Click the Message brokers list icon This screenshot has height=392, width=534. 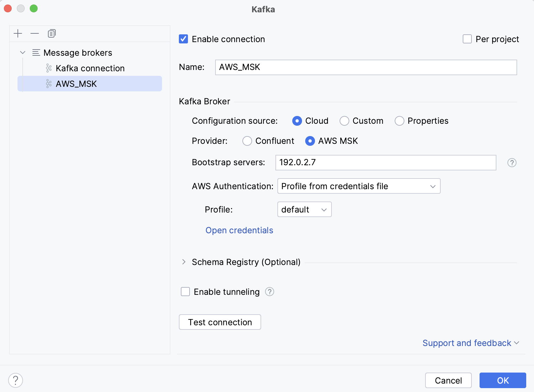(x=36, y=52)
